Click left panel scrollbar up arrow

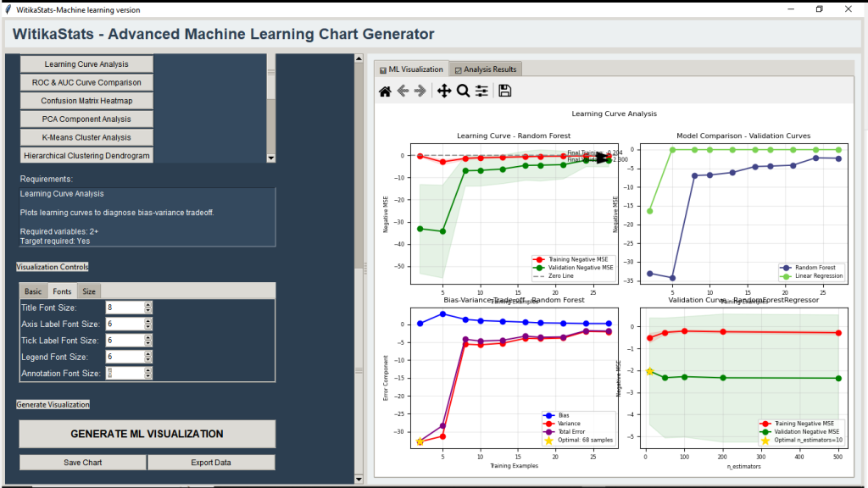(x=359, y=58)
